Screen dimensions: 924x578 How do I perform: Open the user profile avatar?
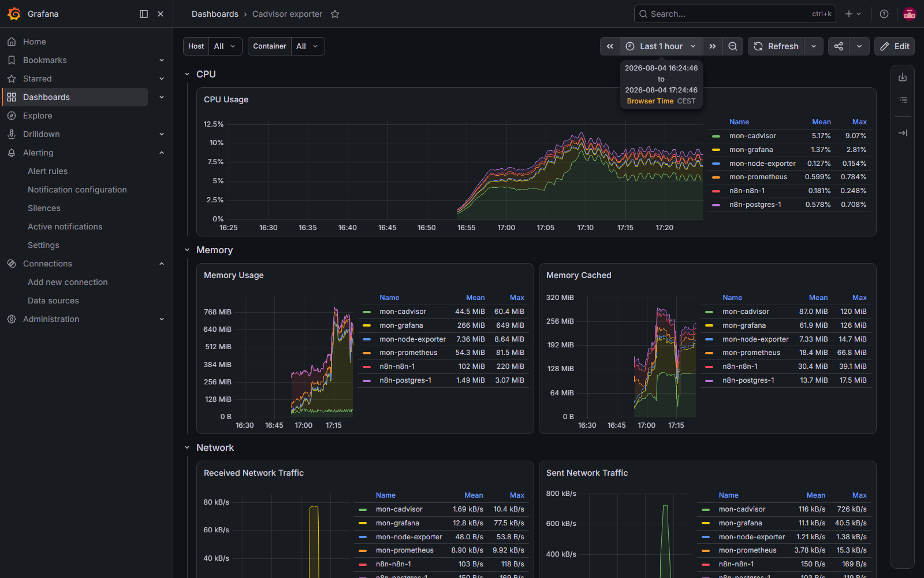click(910, 14)
